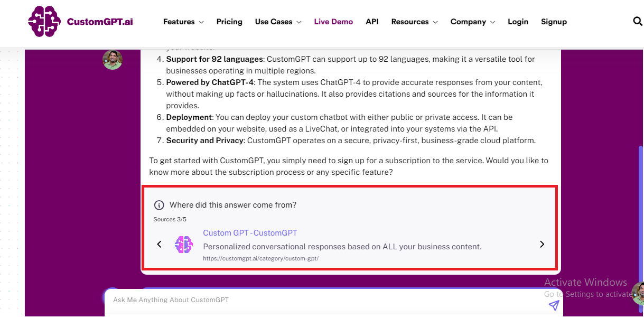The width and height of the screenshot is (644, 318).
Task: Expand the Use Cases dropdown
Action: tap(278, 22)
